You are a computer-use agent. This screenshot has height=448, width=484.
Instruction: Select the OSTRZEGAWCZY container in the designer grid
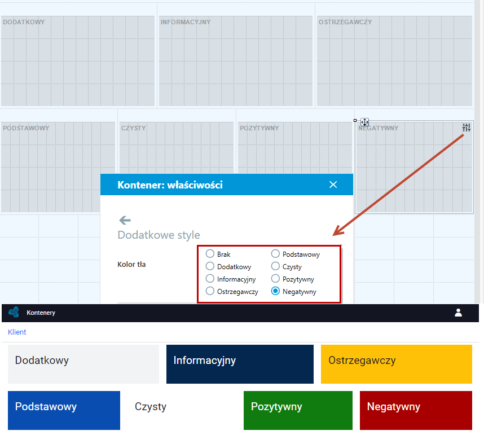click(x=394, y=61)
